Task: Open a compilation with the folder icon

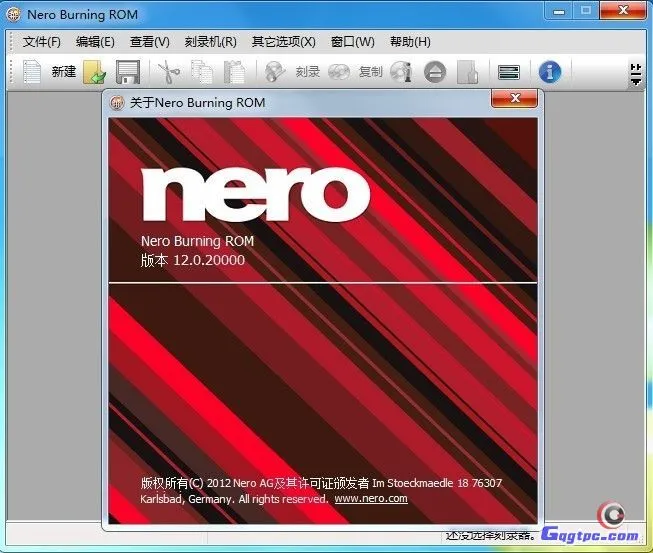Action: (95, 72)
